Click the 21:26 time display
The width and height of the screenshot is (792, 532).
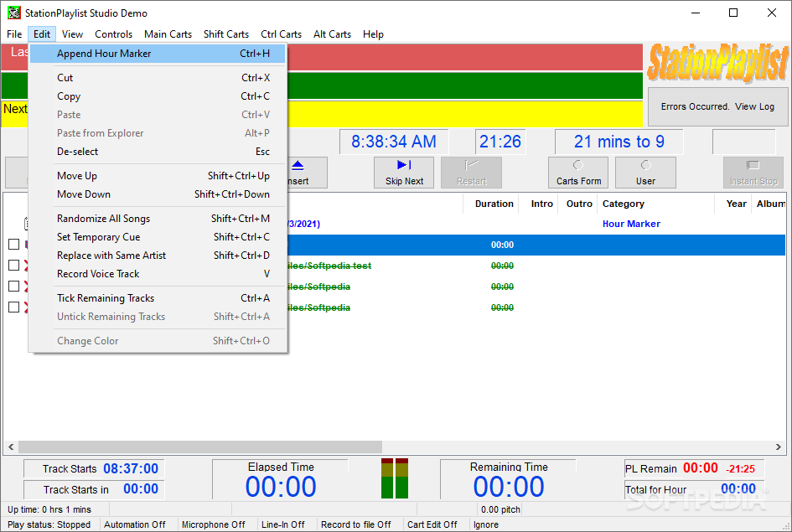coord(500,142)
